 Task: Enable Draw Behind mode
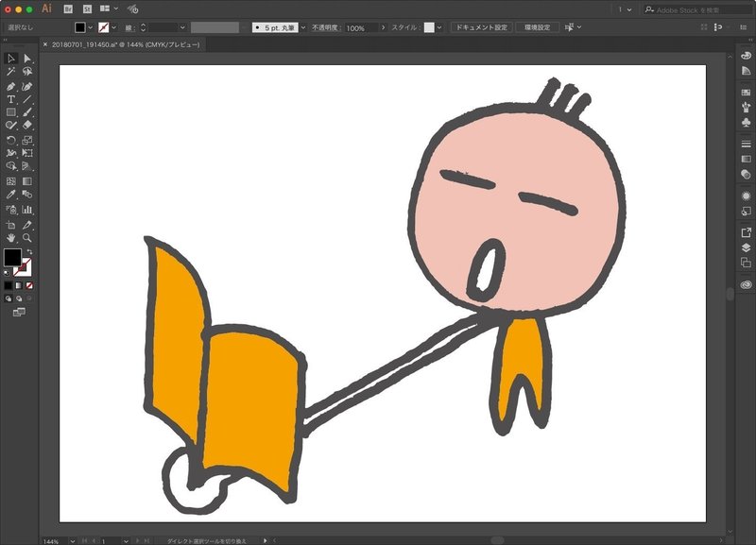[x=19, y=298]
